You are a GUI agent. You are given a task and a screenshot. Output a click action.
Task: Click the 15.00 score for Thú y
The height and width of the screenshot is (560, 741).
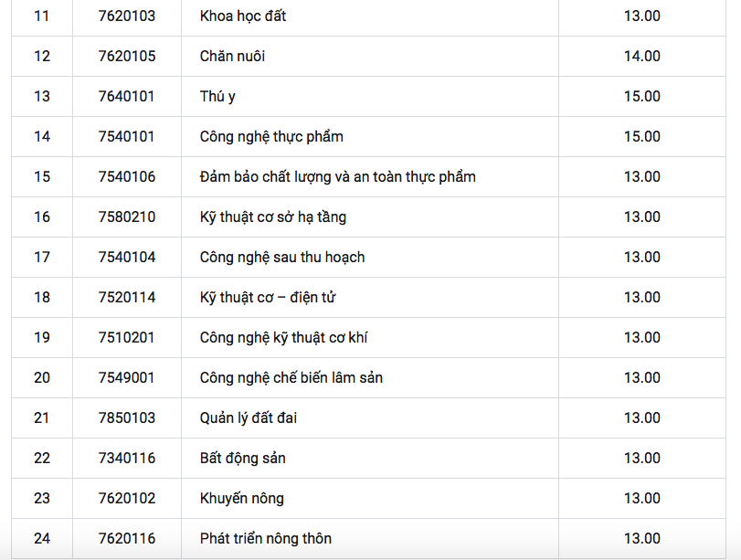tap(641, 97)
